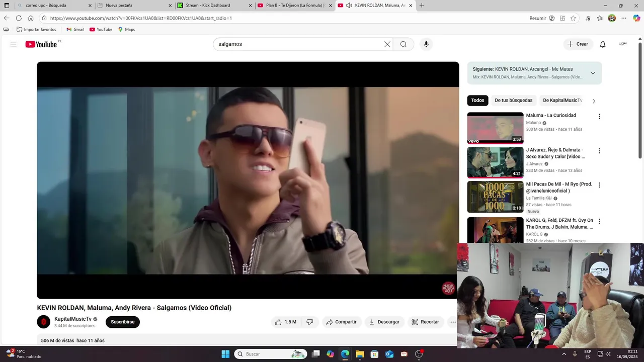Open File Explorer from taskbar
Screen dimensions: 644x362
coord(360,354)
